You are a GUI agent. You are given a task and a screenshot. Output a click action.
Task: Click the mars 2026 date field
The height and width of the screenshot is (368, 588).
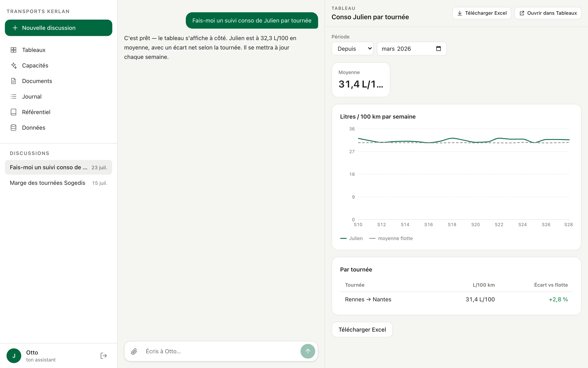[x=412, y=49]
